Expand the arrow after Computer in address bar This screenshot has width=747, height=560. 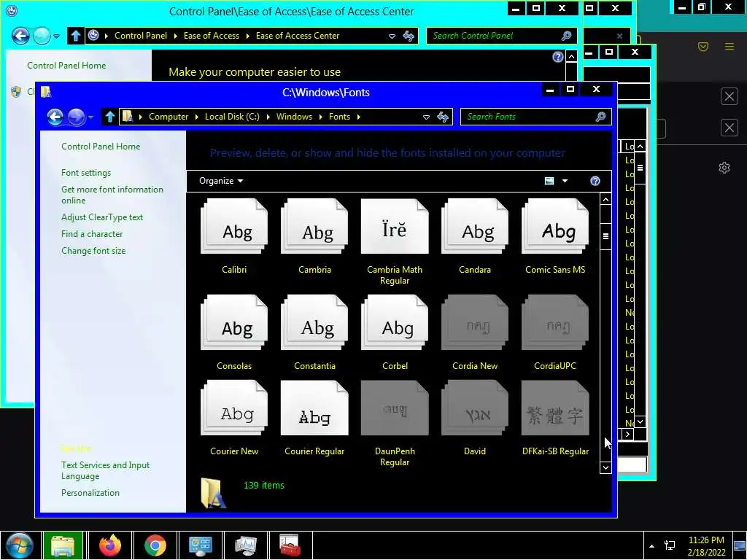pos(197,117)
